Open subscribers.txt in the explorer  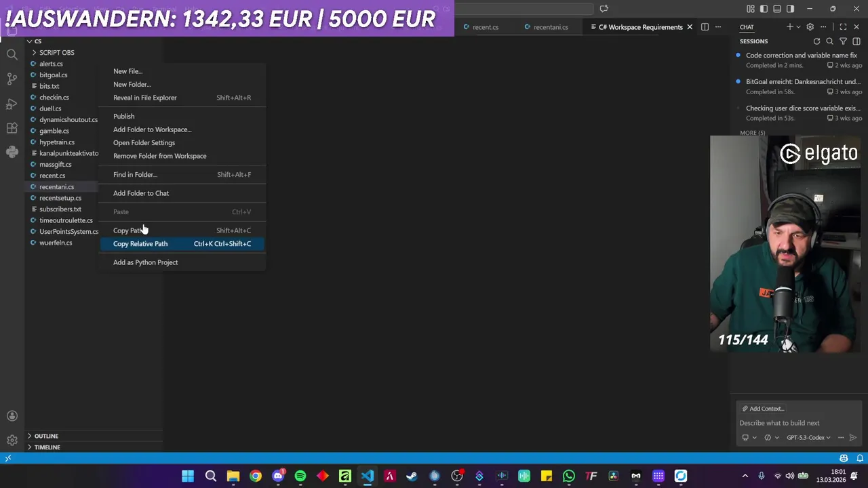click(x=60, y=209)
